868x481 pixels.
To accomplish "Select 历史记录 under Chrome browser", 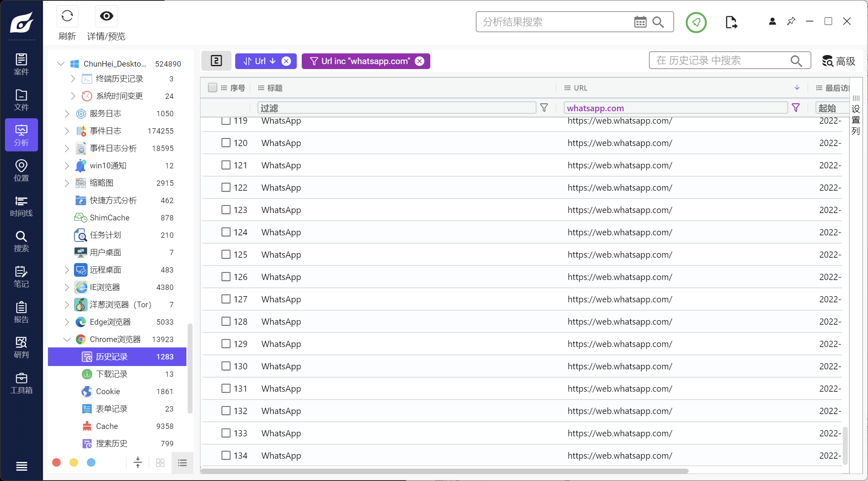I will pyautogui.click(x=117, y=357).
